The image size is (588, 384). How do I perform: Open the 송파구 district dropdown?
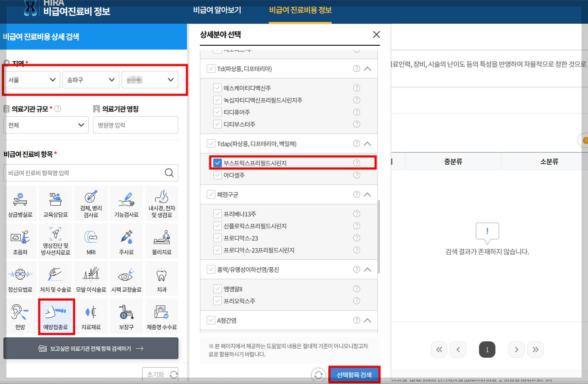[90, 80]
